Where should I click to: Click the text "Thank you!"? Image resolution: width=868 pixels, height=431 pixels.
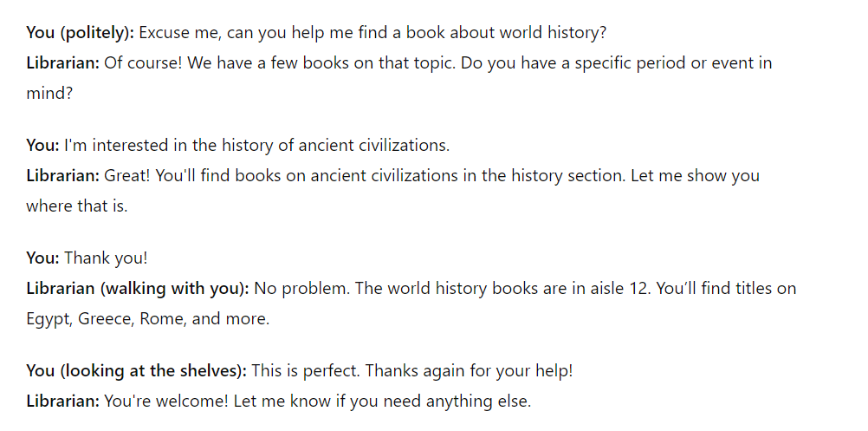tap(106, 258)
